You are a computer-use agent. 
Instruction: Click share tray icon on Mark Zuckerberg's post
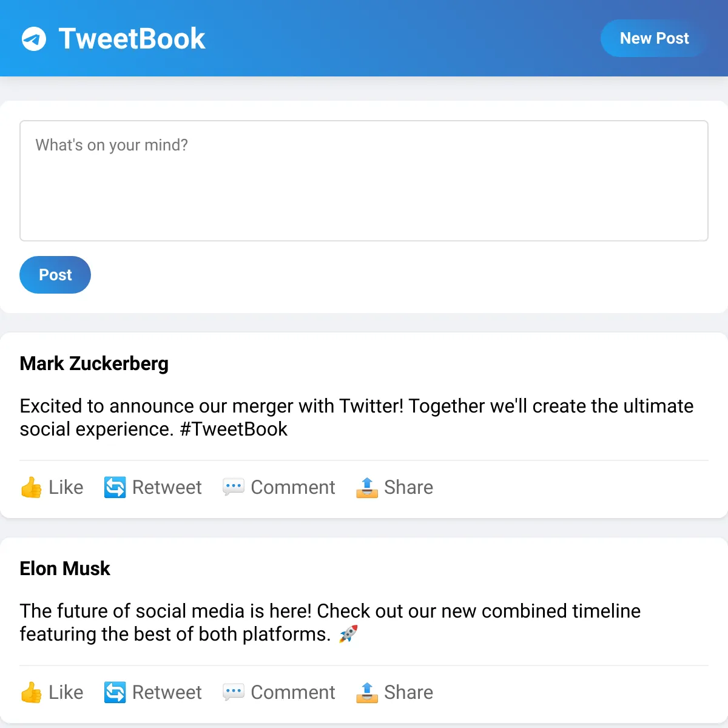366,487
